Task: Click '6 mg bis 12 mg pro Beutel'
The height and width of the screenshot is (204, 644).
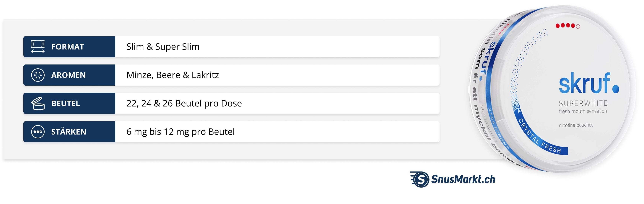Action: coord(180,132)
